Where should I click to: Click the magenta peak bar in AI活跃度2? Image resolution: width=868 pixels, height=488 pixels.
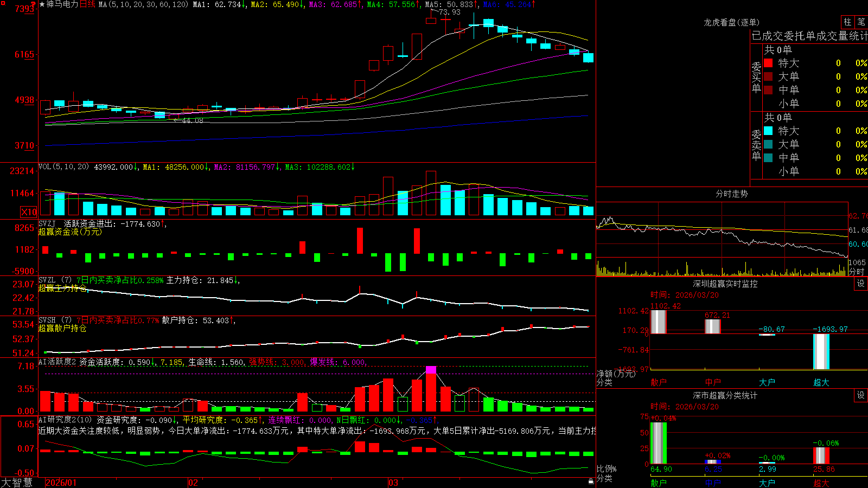[431, 370]
